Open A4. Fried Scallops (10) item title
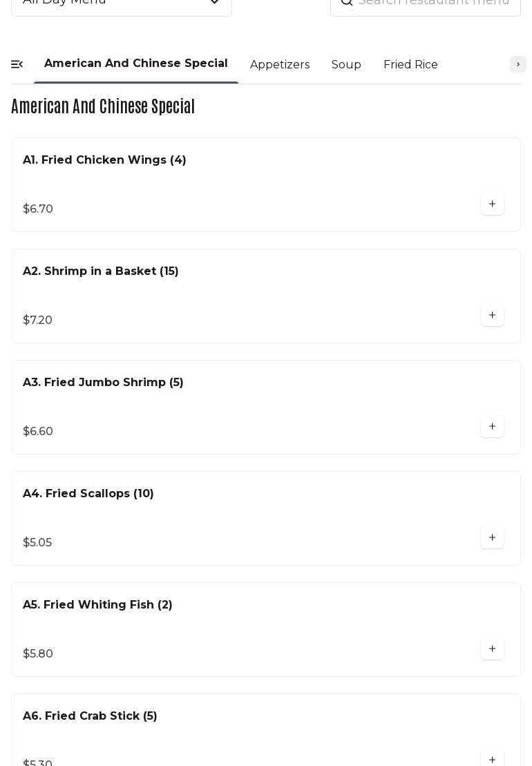532x766 pixels. [88, 493]
